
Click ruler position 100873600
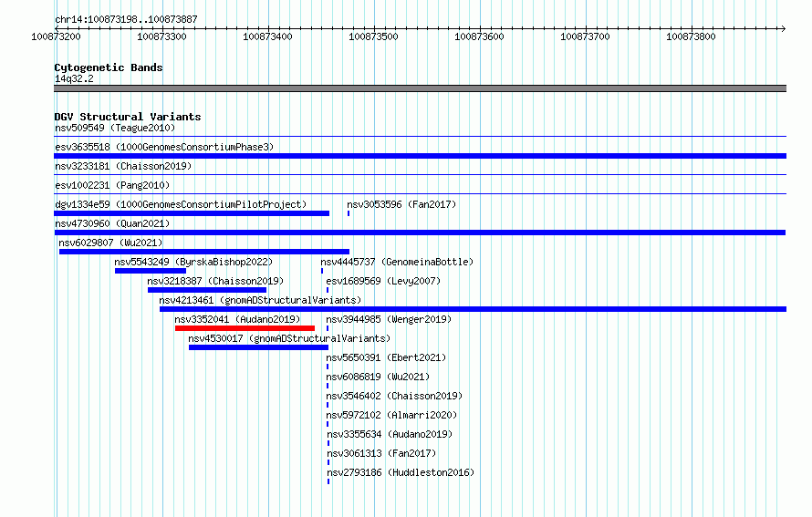(479, 36)
